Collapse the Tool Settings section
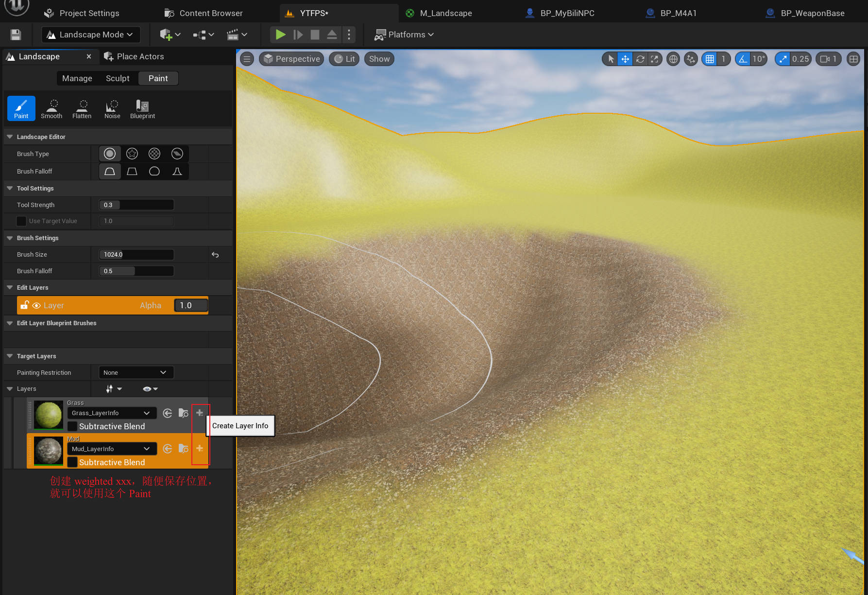This screenshot has width=868, height=595. point(10,188)
